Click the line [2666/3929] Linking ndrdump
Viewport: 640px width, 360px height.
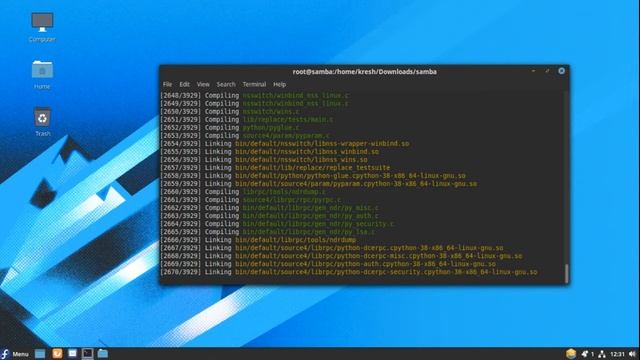pos(258,240)
